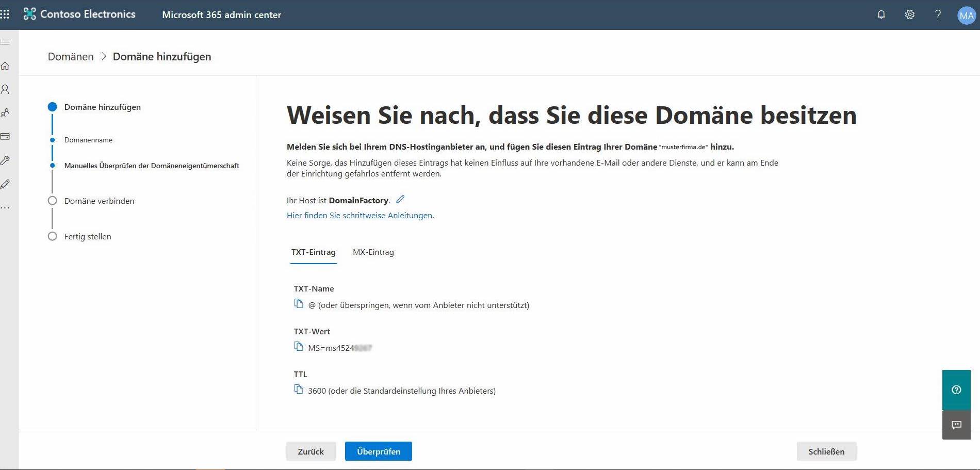Copy the TTL value
The image size is (980, 470).
[299, 390]
